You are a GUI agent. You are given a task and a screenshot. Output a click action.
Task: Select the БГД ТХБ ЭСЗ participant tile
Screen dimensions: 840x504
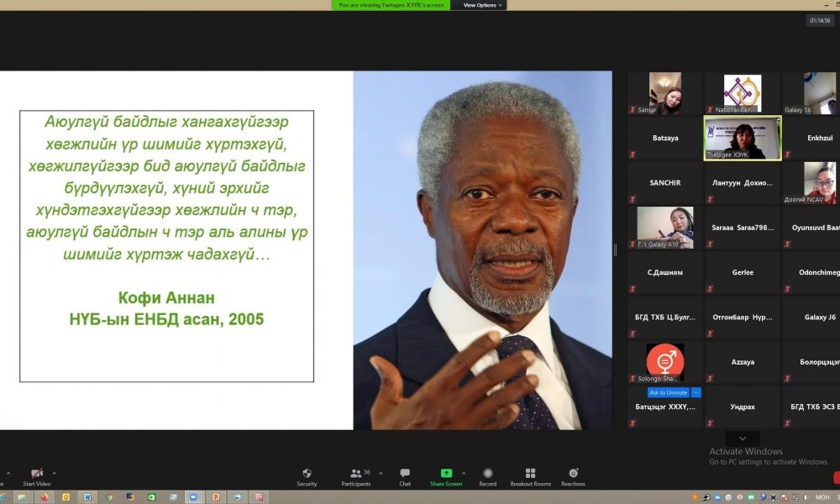[811, 407]
